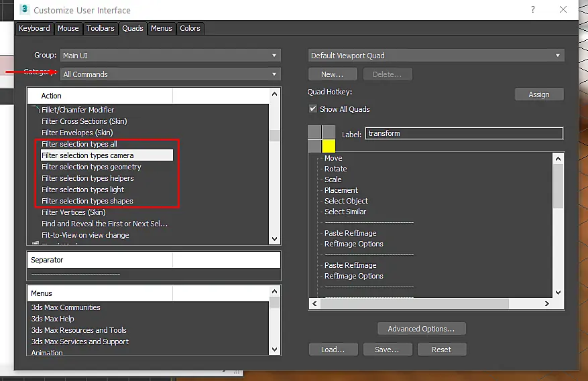Open the All Commands category dropdown

click(x=170, y=74)
